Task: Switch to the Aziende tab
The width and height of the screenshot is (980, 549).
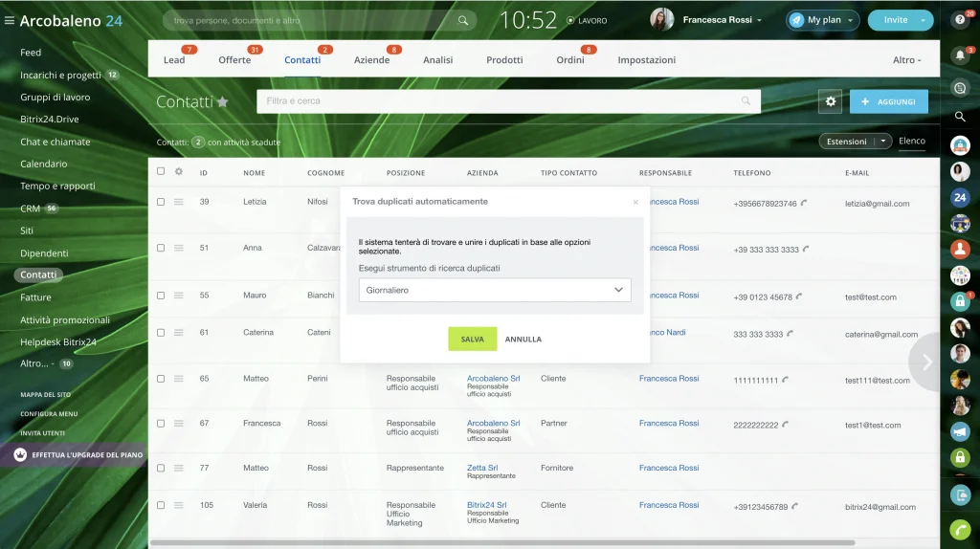Action: click(371, 60)
